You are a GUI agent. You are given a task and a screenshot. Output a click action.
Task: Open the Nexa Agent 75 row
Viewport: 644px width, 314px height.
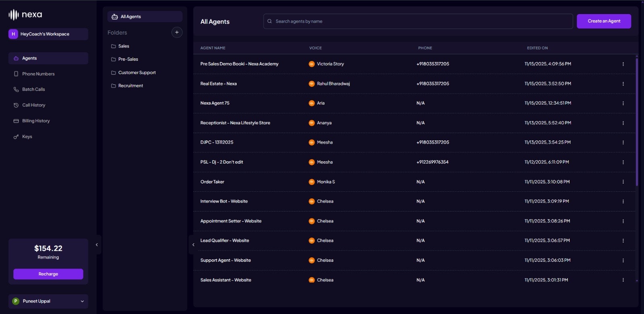point(415,103)
